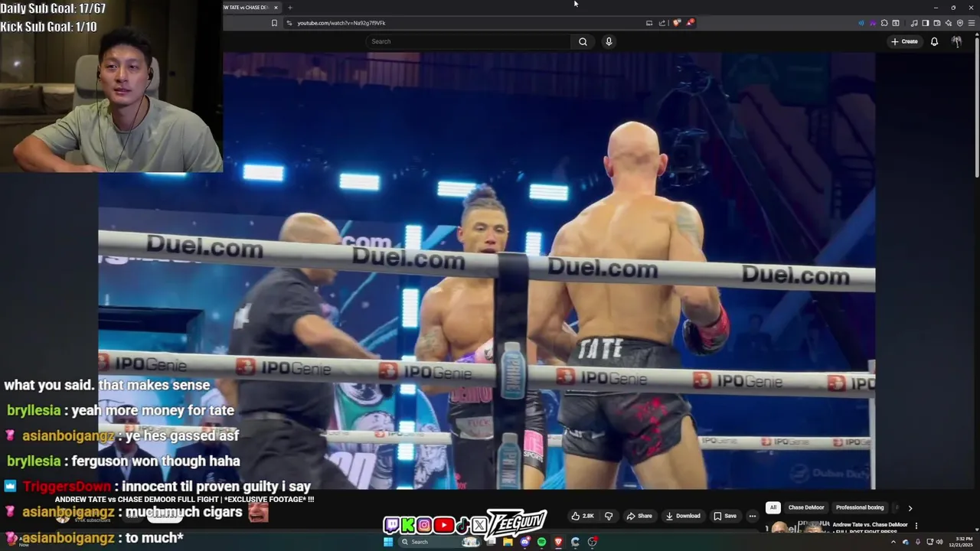Activate voice search microphone icon
This screenshot has width=980, height=551.
click(x=609, y=41)
